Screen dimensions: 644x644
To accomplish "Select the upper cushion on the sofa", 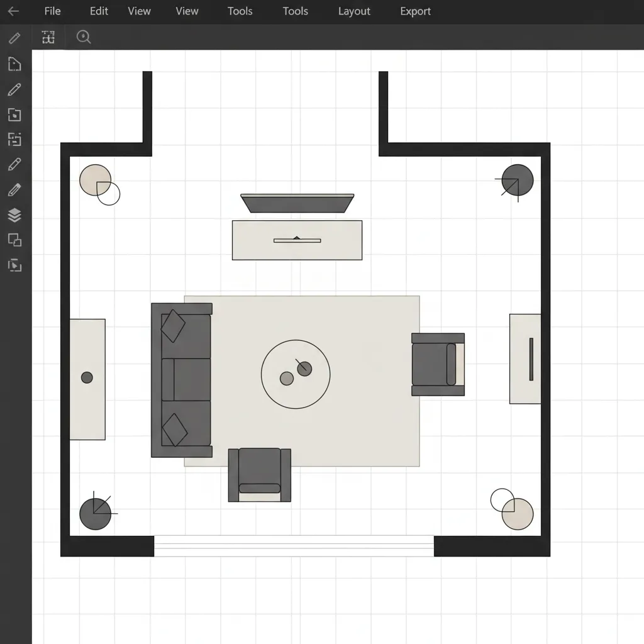I will (x=173, y=326).
